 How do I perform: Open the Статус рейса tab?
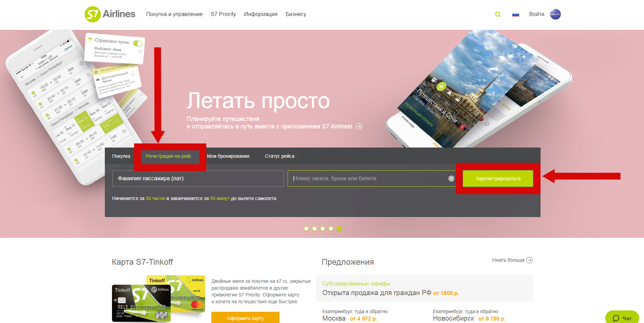tap(280, 156)
